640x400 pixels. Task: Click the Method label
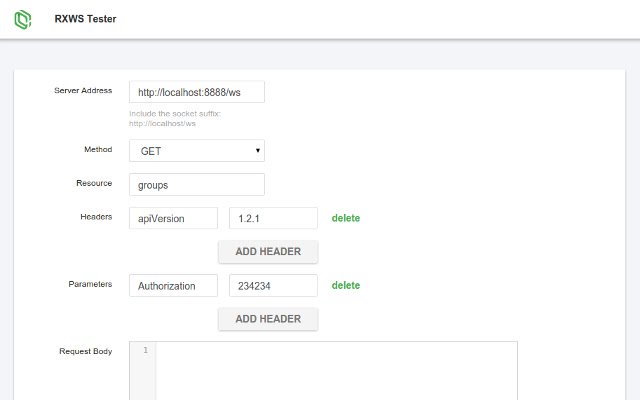tap(98, 149)
